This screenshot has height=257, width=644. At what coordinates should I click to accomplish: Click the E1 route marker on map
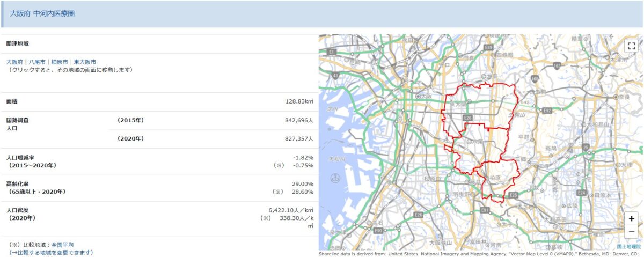[x=332, y=52]
